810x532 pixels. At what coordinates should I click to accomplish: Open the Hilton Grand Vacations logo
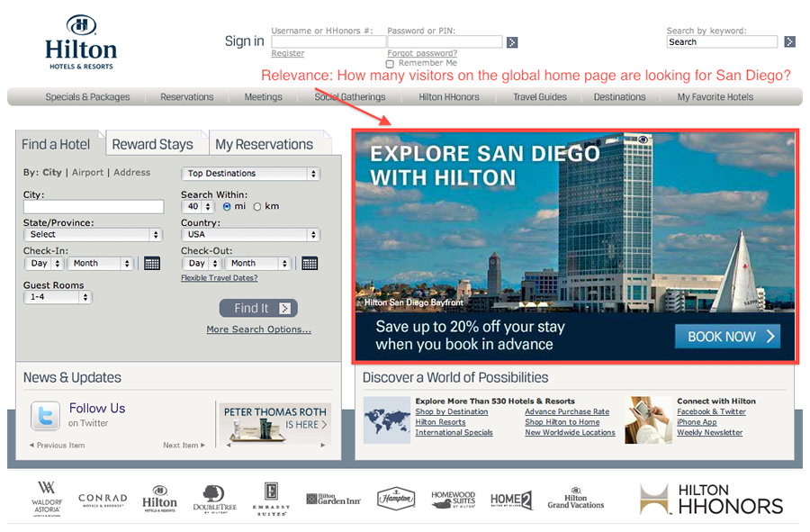[575, 499]
